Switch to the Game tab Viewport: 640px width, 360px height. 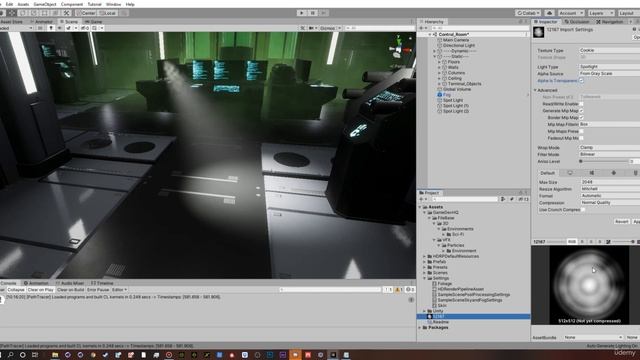coord(93,22)
